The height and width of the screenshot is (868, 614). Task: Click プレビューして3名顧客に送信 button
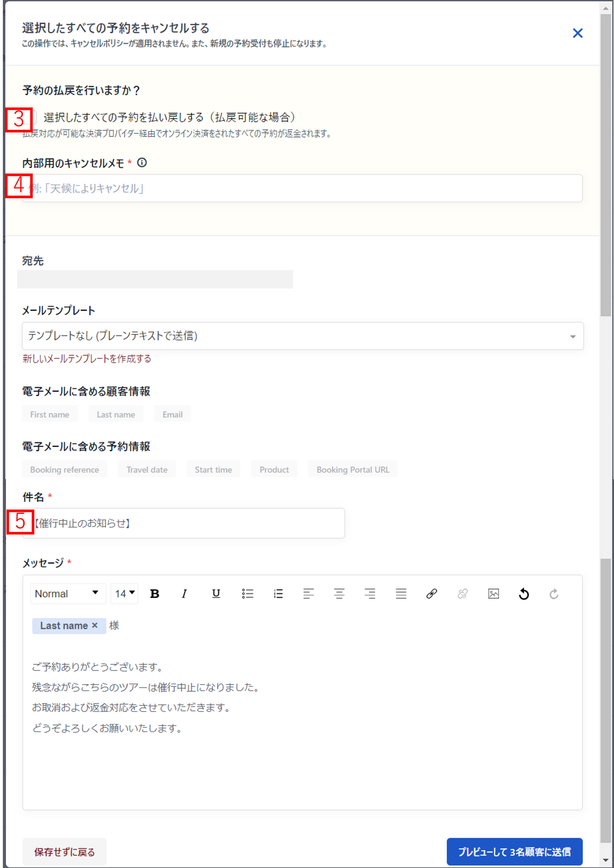point(514,851)
